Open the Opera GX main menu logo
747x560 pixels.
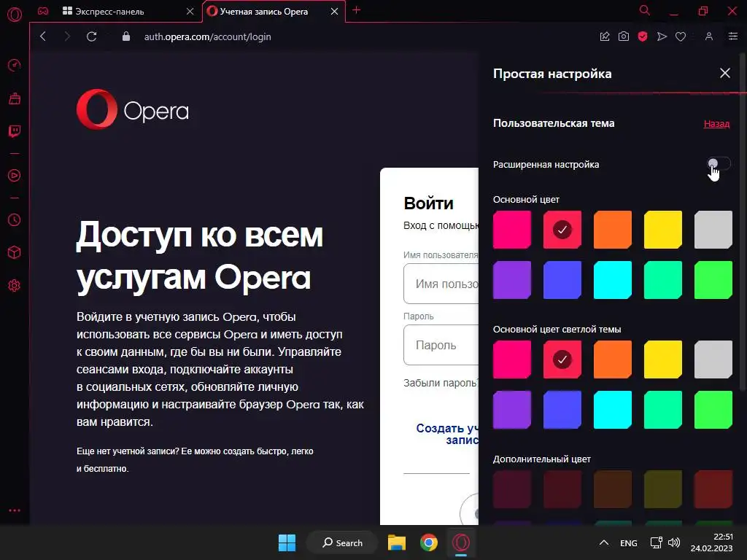[x=15, y=15]
